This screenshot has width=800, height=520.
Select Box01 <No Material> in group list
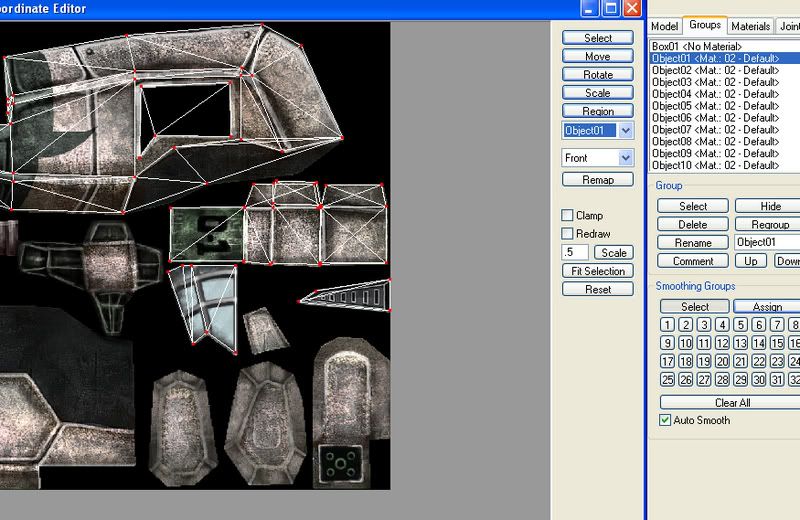tap(724, 46)
